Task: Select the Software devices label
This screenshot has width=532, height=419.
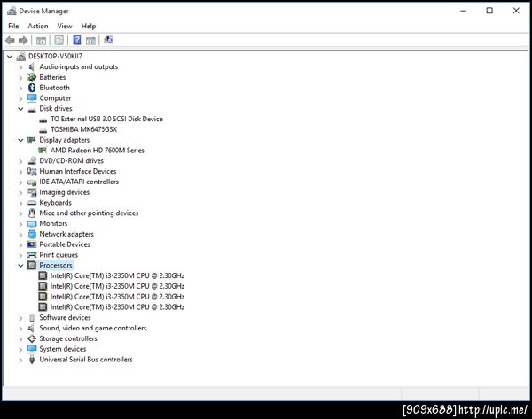Action: pos(65,318)
